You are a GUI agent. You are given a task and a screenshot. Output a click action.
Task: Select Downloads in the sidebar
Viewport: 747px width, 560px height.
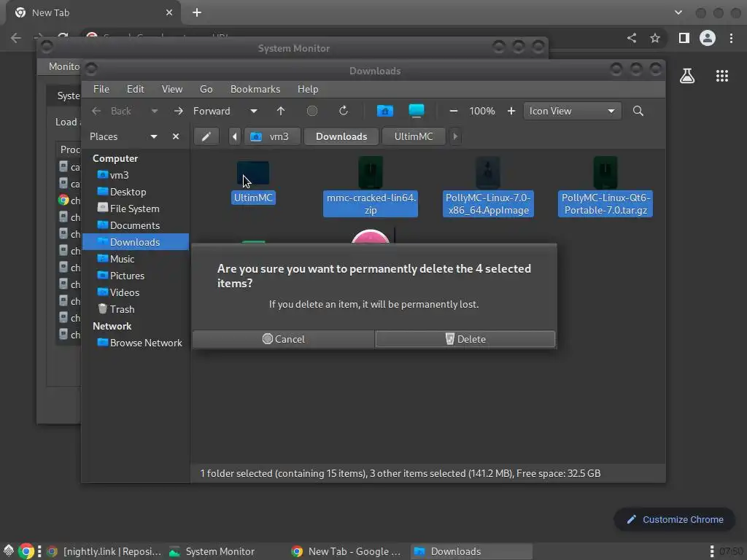tap(136, 242)
